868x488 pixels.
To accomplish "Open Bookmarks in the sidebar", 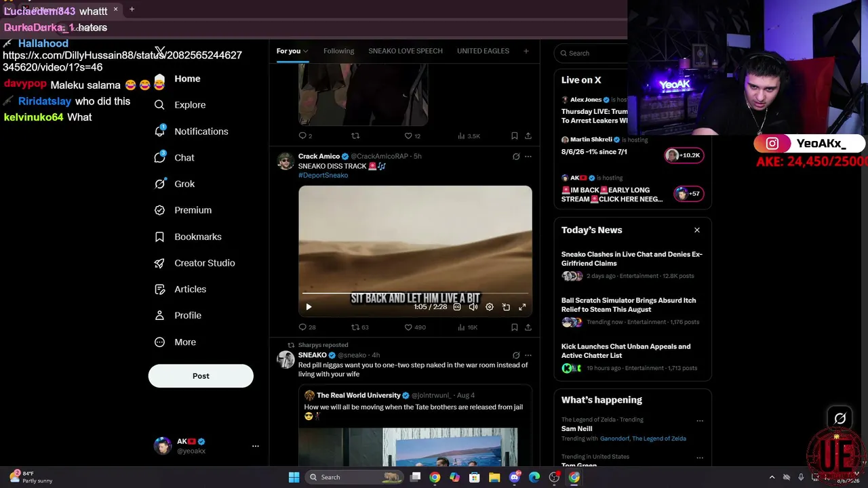I will click(x=188, y=237).
